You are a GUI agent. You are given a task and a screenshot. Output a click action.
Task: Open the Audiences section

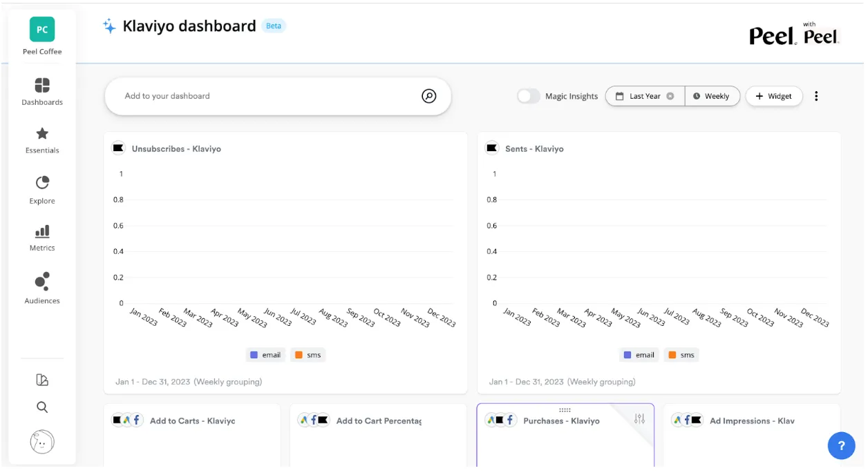pyautogui.click(x=42, y=289)
